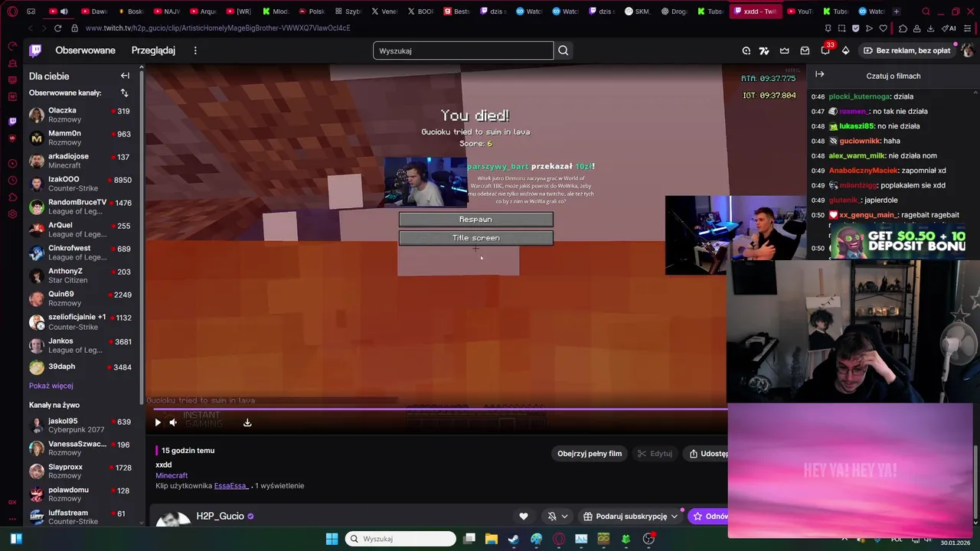This screenshot has height=551, width=980.
Task: Click the site lock info icon
Action: click(74, 28)
